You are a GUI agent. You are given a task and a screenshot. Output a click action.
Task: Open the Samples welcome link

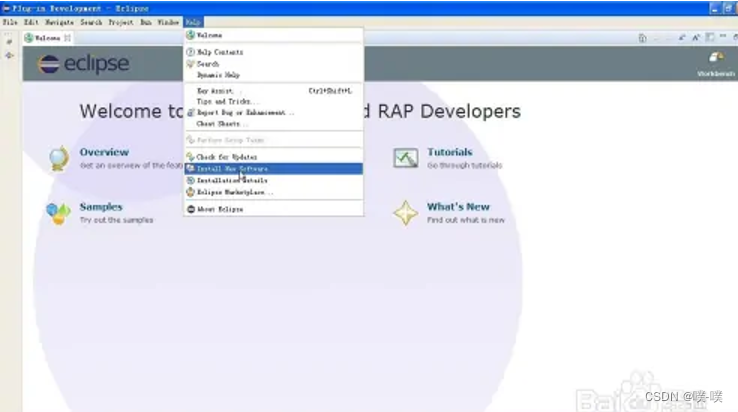click(101, 207)
